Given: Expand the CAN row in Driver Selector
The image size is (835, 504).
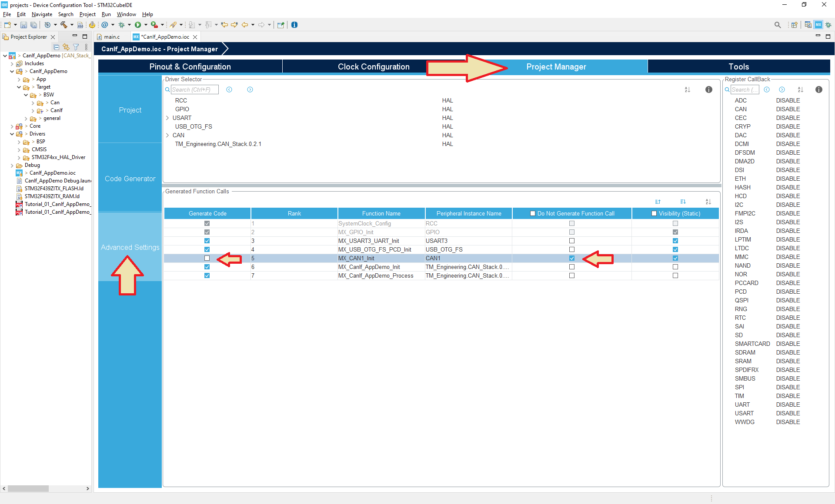Looking at the screenshot, I should 167,135.
